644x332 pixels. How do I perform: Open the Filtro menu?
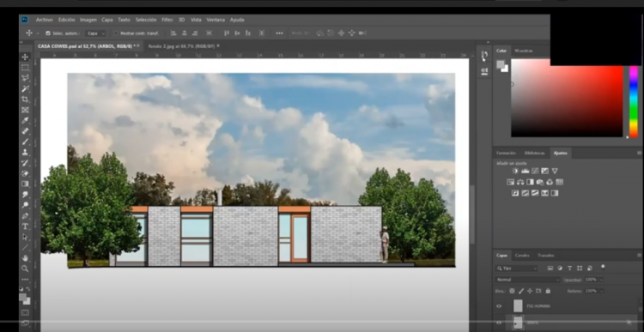[167, 20]
